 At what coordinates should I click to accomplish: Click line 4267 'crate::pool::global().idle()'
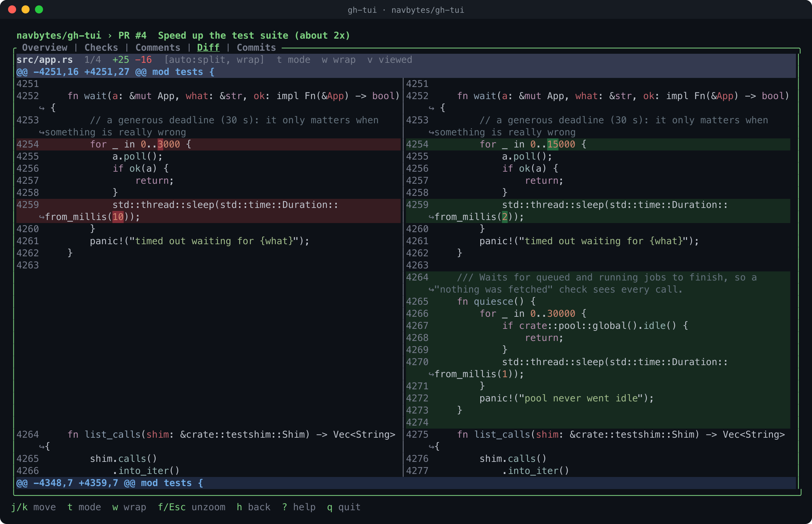pyautogui.click(x=598, y=325)
